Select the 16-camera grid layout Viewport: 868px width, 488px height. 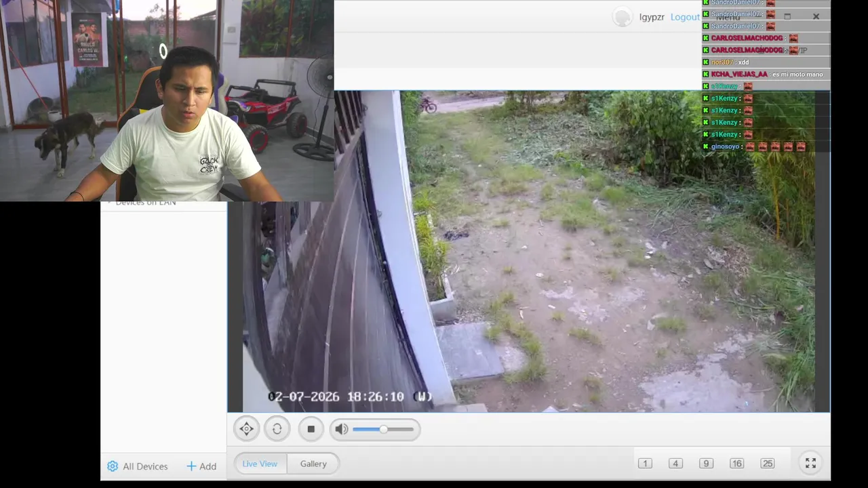(736, 464)
